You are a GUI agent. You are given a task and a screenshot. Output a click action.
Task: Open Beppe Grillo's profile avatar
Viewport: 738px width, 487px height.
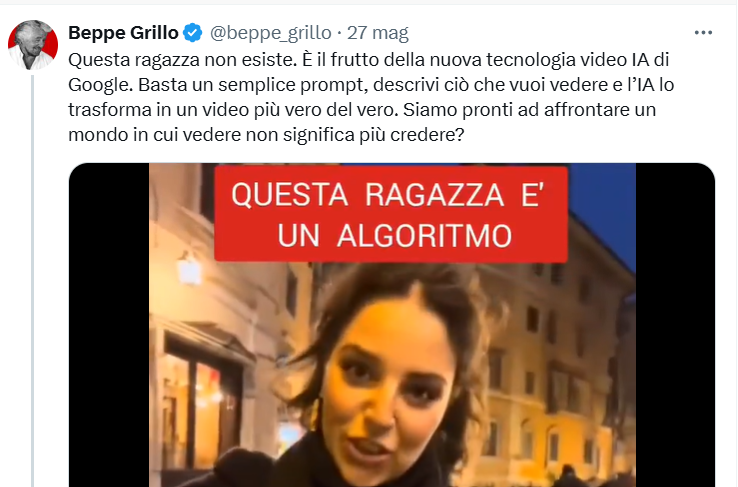click(33, 45)
